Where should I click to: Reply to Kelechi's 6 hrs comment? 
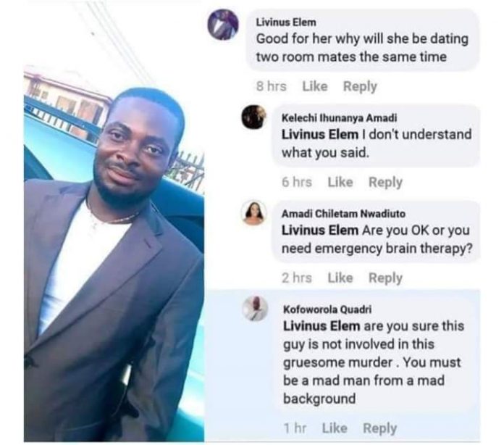(385, 182)
